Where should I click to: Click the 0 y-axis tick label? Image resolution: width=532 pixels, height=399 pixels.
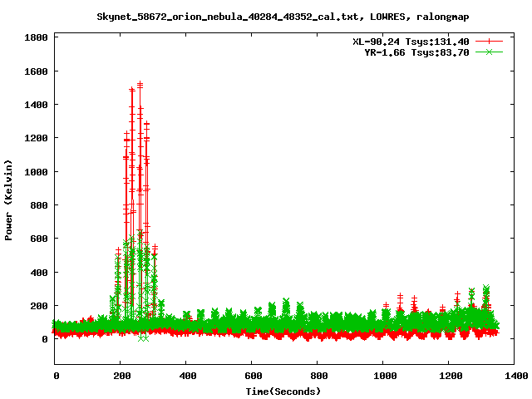click(45, 339)
